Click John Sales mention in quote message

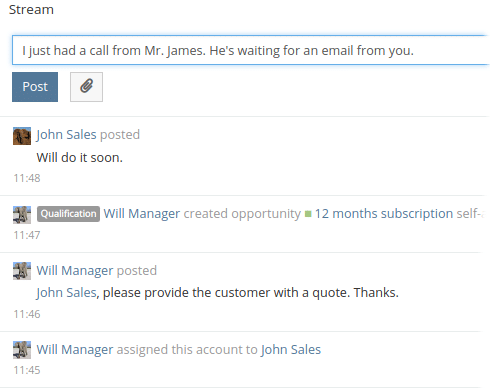(66, 293)
